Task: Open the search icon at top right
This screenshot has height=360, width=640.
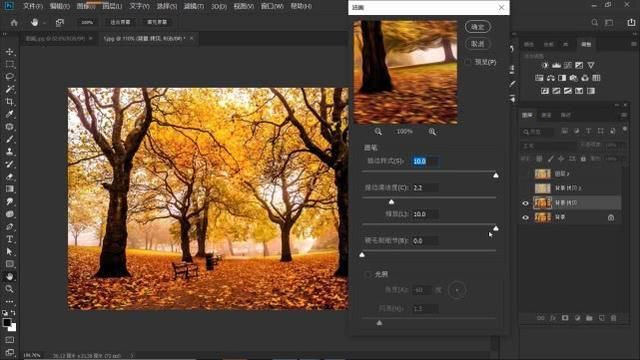Action: [x=595, y=22]
